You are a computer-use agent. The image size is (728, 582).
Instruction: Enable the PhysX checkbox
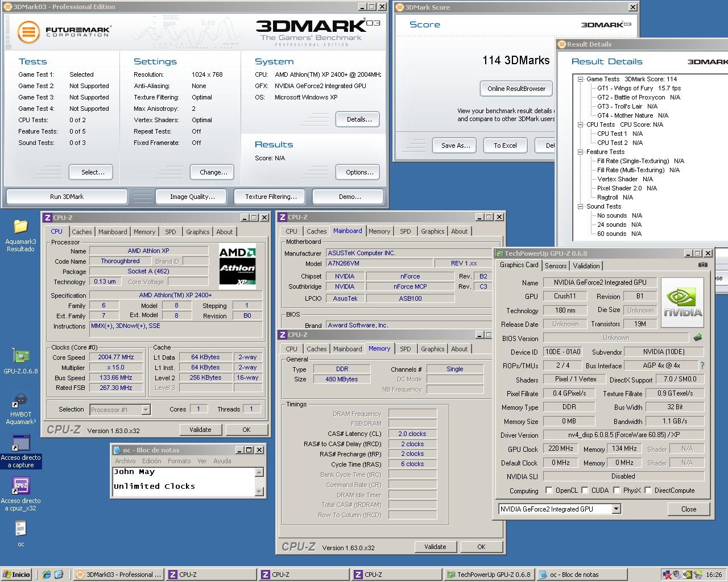tap(617, 490)
